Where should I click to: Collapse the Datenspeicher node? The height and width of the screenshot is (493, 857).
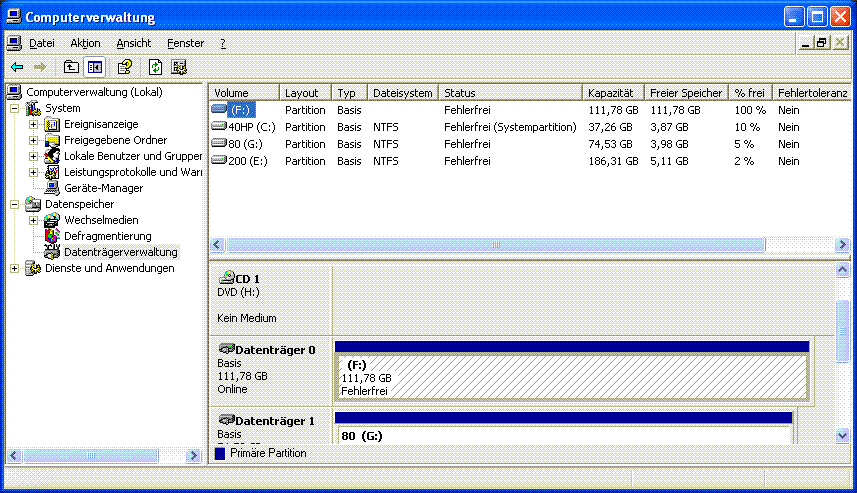pyautogui.click(x=15, y=204)
